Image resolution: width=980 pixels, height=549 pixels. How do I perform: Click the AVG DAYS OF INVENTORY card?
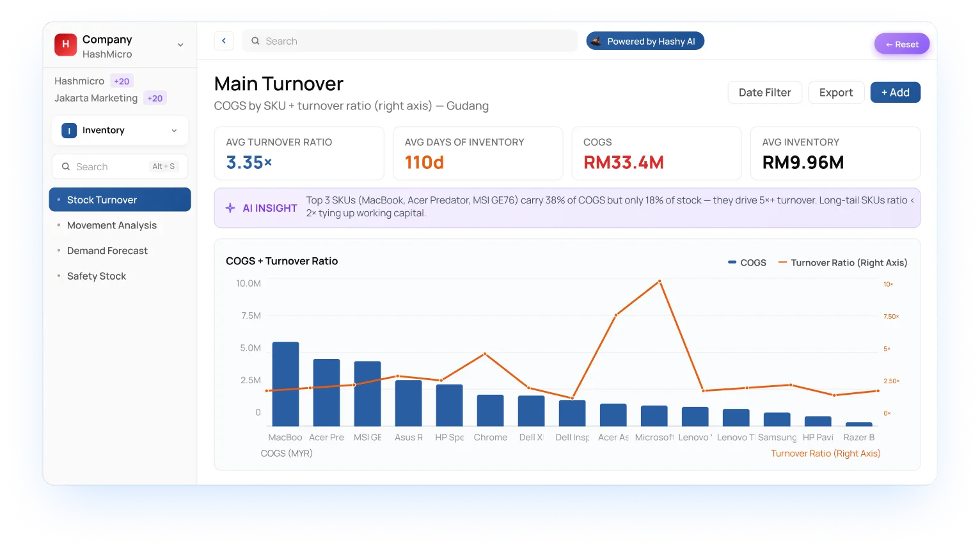click(478, 153)
